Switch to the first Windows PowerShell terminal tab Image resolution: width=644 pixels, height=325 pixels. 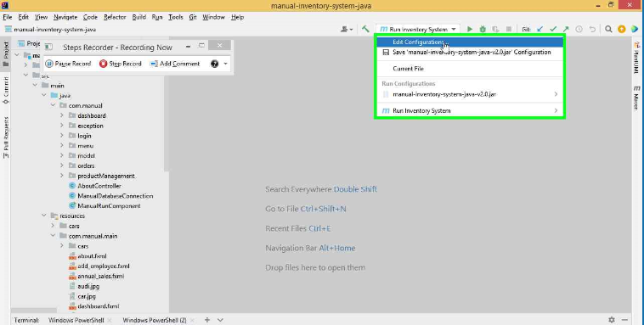point(76,320)
